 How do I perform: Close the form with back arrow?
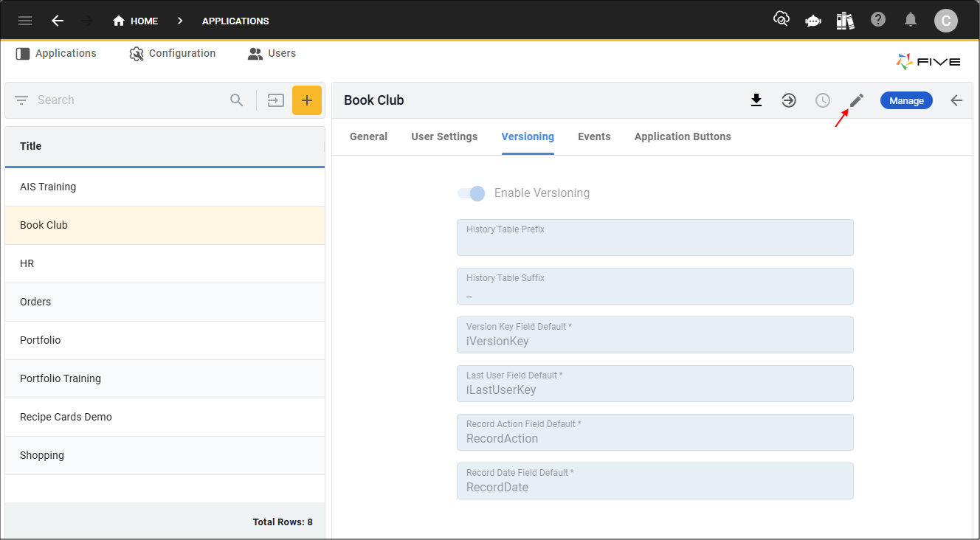click(x=956, y=100)
